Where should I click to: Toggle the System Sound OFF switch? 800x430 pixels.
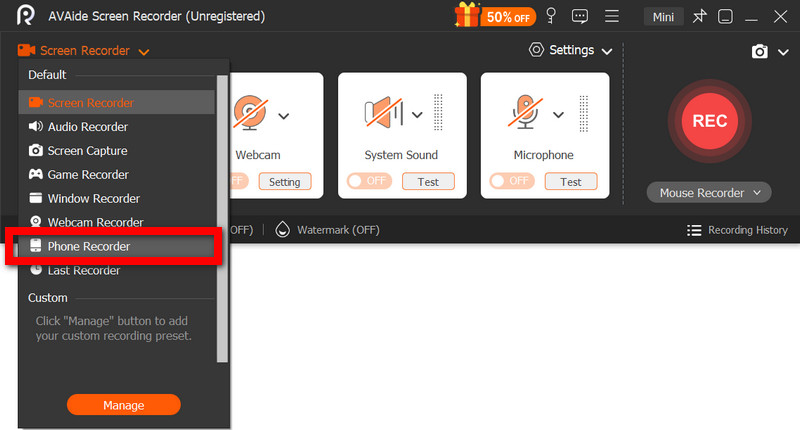(x=368, y=181)
